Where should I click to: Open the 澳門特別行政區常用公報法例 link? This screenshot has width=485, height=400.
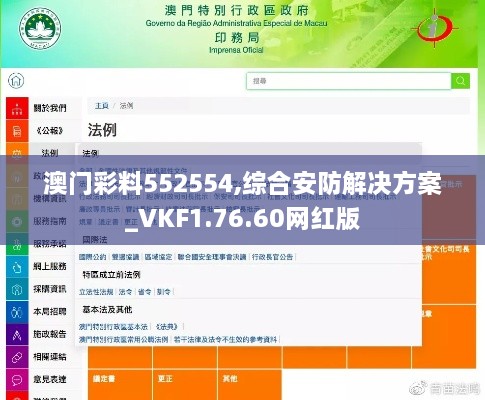[x=123, y=340]
